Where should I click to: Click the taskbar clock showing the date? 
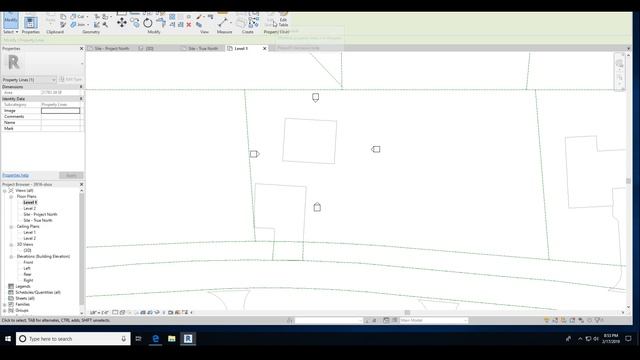click(x=611, y=339)
